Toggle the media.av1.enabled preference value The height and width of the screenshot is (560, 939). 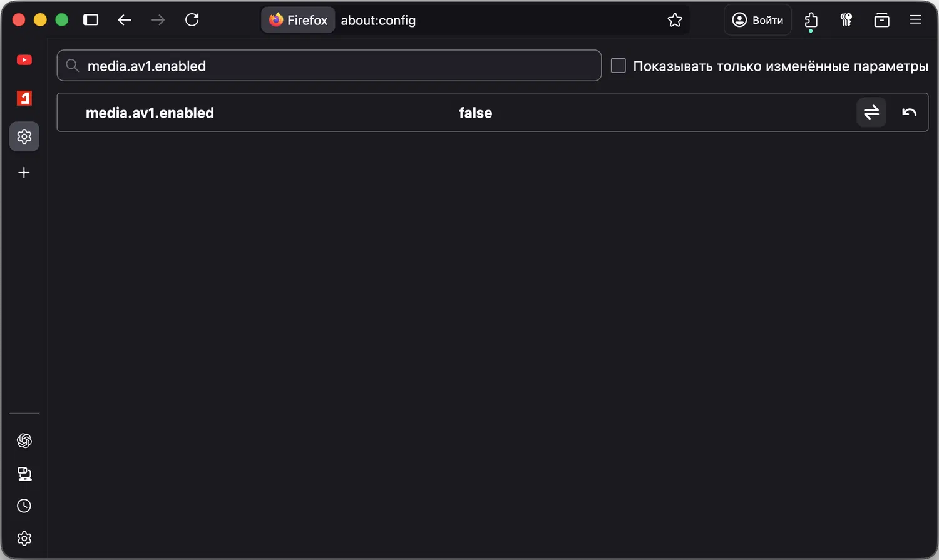click(x=871, y=113)
